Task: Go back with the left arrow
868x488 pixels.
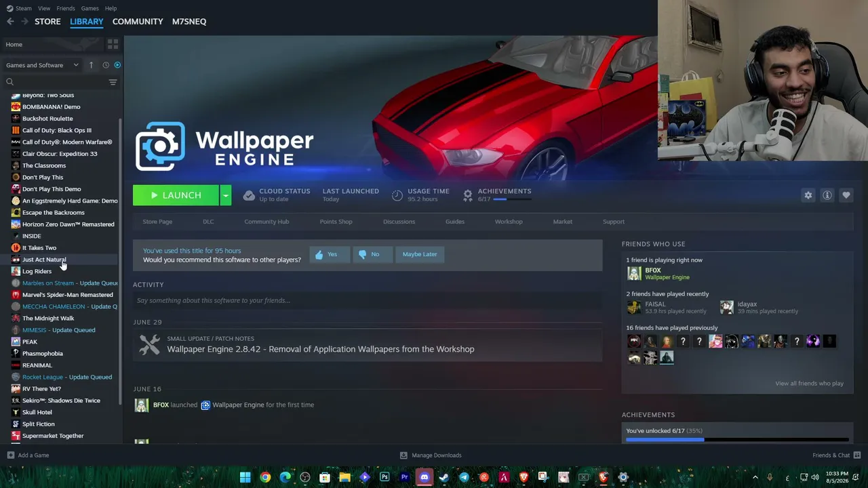Action: pyautogui.click(x=10, y=22)
